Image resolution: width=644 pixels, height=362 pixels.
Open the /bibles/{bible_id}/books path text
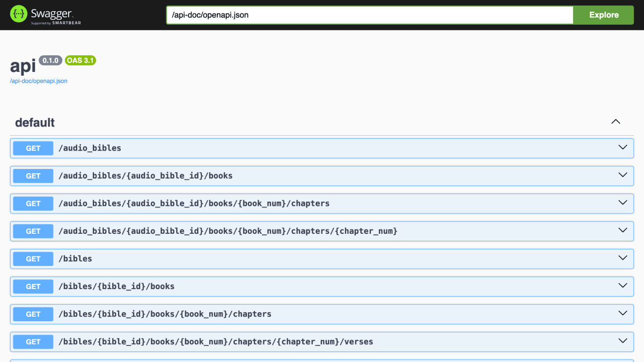tap(116, 286)
